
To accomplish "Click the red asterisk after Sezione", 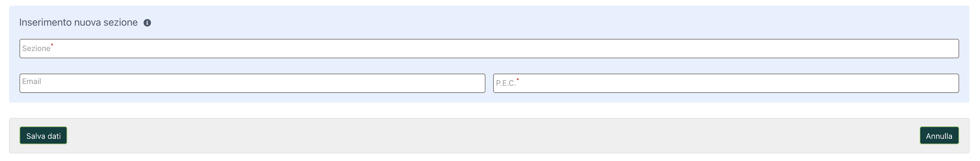I will pyautogui.click(x=52, y=45).
